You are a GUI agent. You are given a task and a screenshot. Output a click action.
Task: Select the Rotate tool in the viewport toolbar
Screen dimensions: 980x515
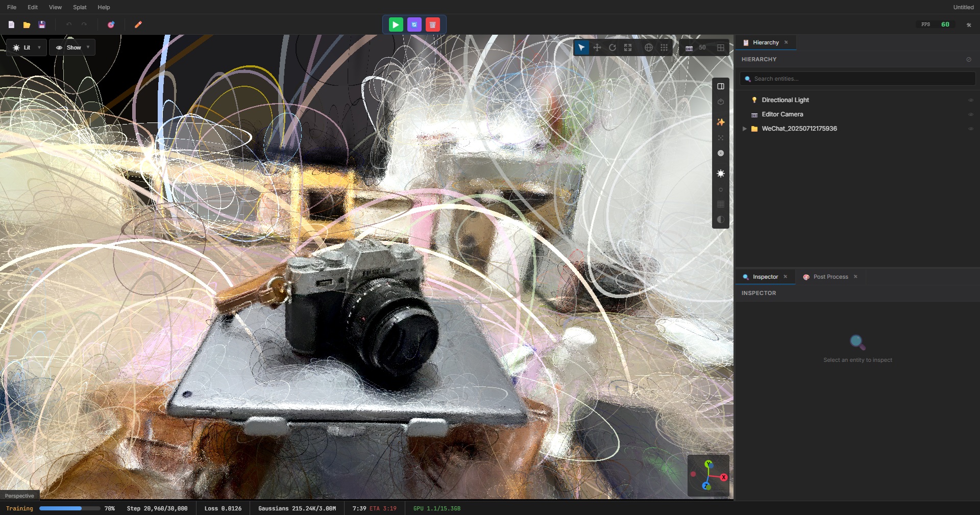612,47
